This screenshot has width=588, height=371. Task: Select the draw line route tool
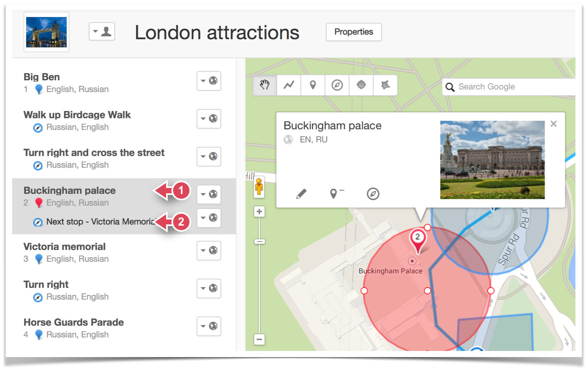click(289, 85)
